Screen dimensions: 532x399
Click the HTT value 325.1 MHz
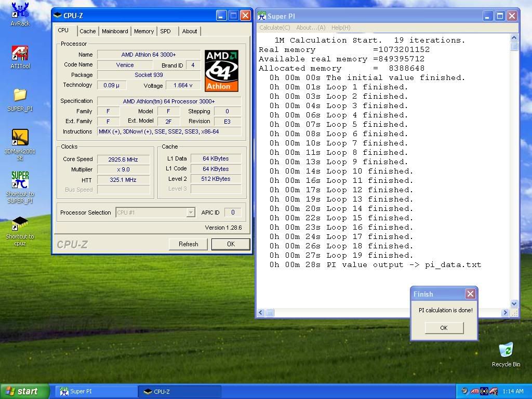(x=123, y=180)
